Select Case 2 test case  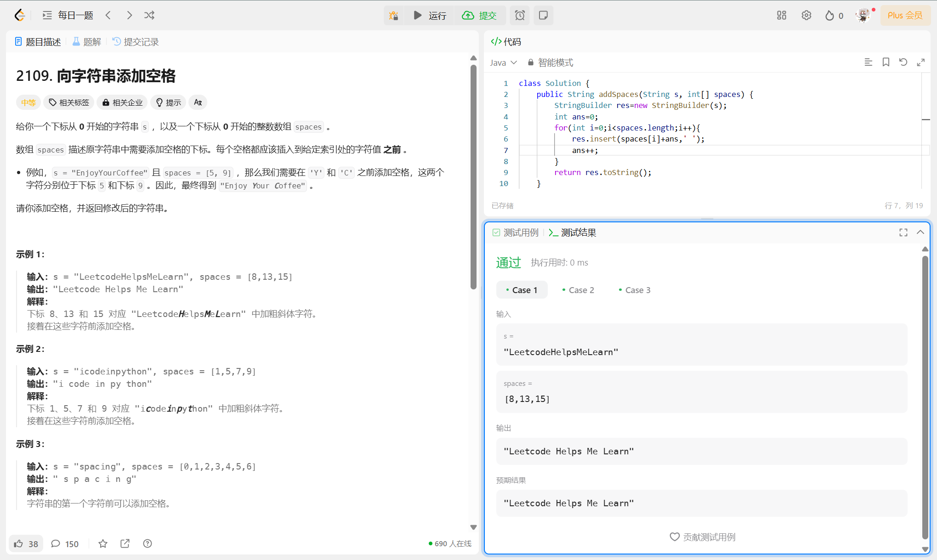pos(578,290)
